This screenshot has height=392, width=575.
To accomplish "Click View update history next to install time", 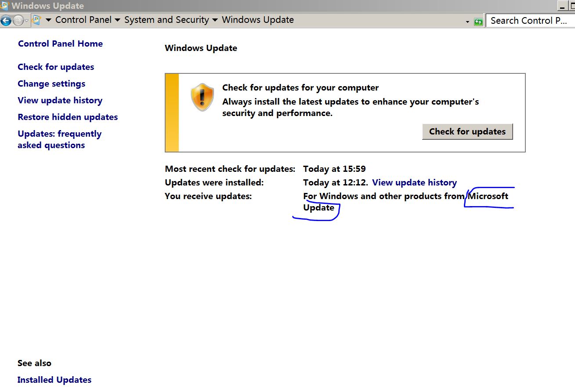I will (x=414, y=182).
